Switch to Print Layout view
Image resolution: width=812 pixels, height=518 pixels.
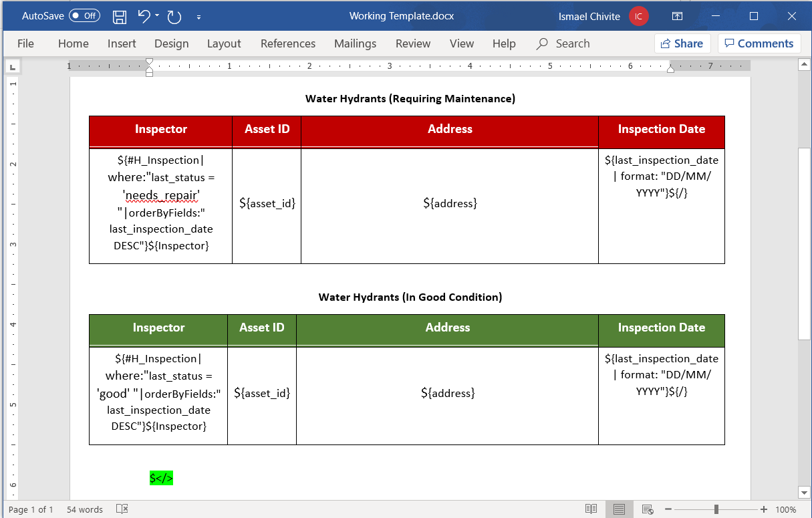(620, 509)
